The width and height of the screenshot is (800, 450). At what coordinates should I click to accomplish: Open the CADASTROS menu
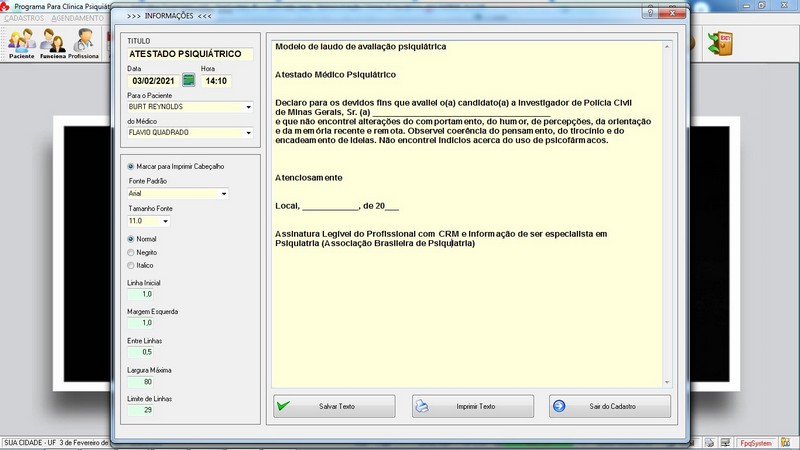point(24,19)
